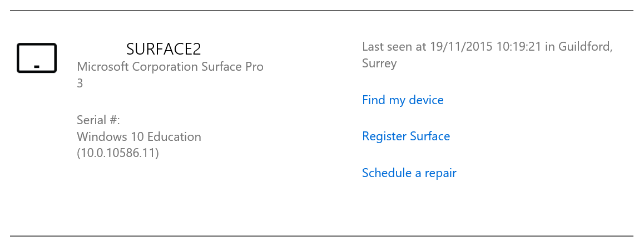Click the time 10:19:21
Image resolution: width=644 pixels, height=250 pixels.
pyautogui.click(x=518, y=46)
